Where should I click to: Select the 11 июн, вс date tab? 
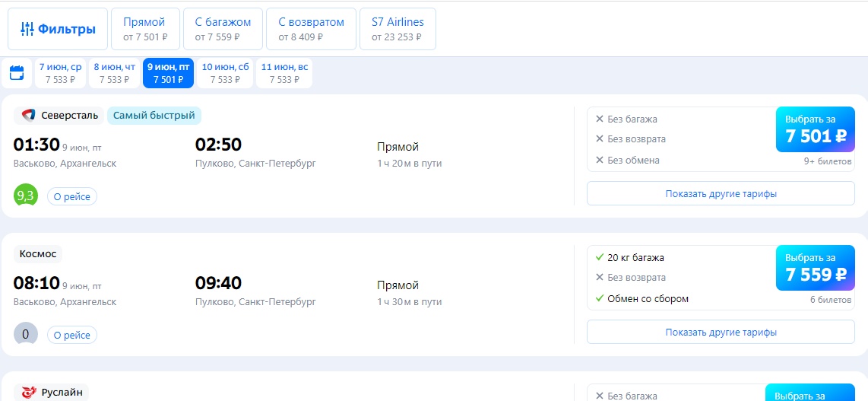[284, 73]
